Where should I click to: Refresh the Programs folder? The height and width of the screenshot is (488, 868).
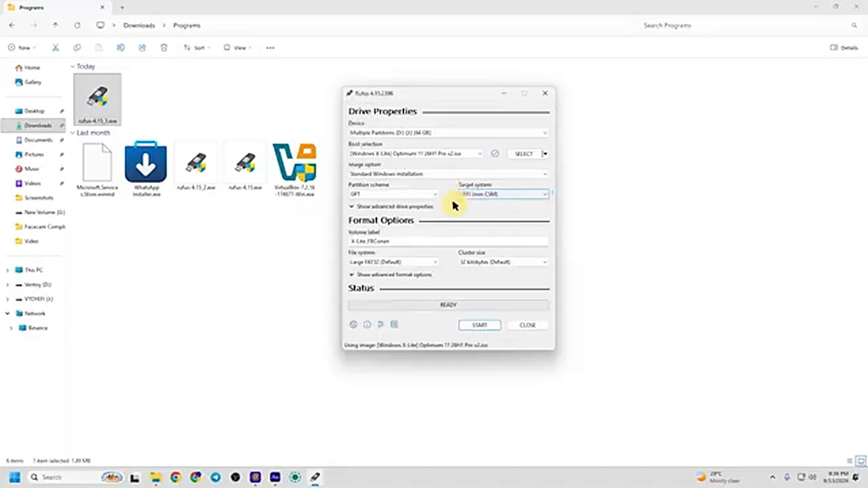[77, 25]
